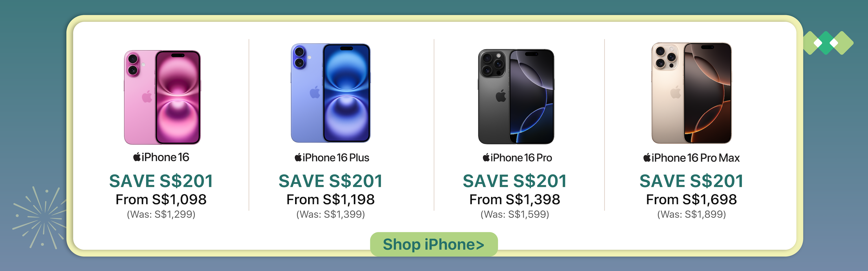Click the Apple logo beside iPhone 16
The image size is (868, 271).
click(137, 157)
